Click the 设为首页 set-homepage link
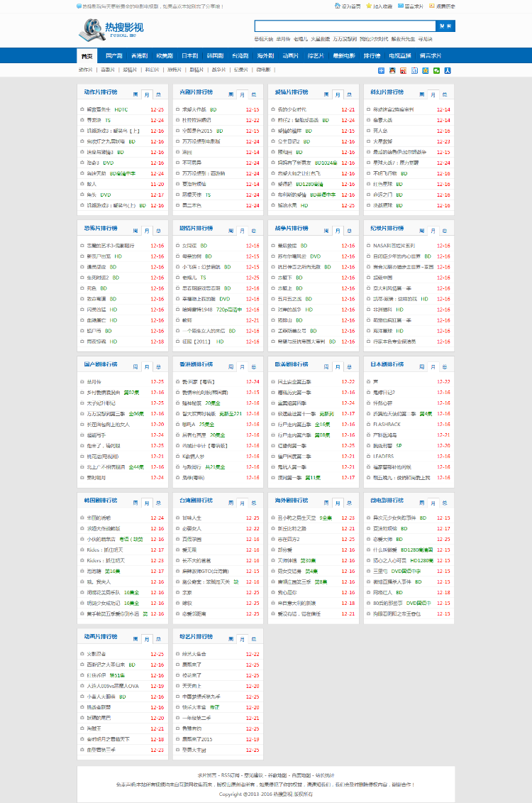Image resolution: width=532 pixels, height=803 pixels. click(348, 6)
